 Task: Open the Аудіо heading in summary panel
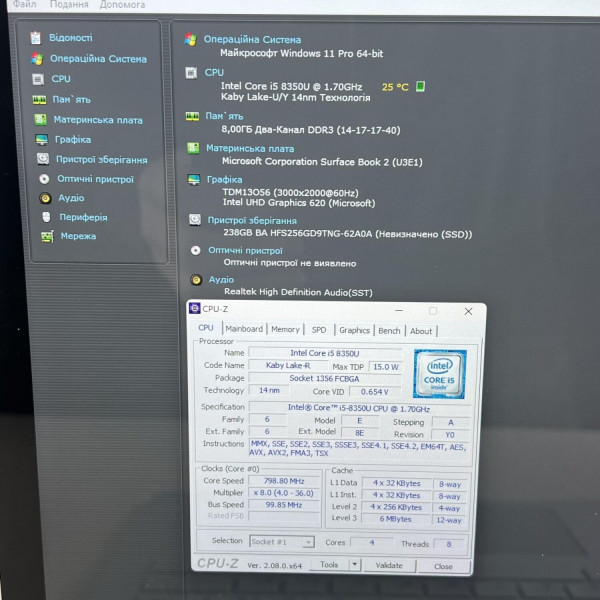point(221,280)
